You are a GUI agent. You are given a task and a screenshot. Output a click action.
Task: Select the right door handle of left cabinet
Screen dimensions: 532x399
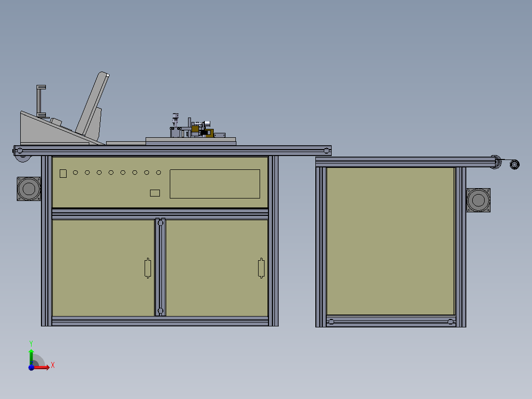tap(261, 268)
